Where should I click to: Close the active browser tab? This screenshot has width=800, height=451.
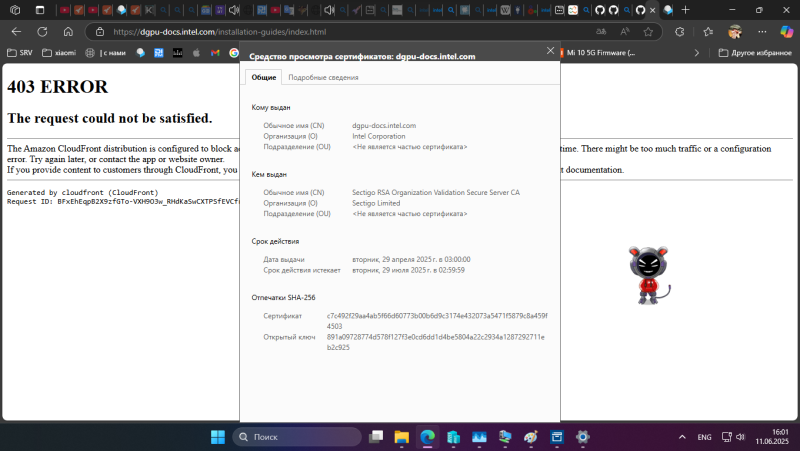pos(653,10)
